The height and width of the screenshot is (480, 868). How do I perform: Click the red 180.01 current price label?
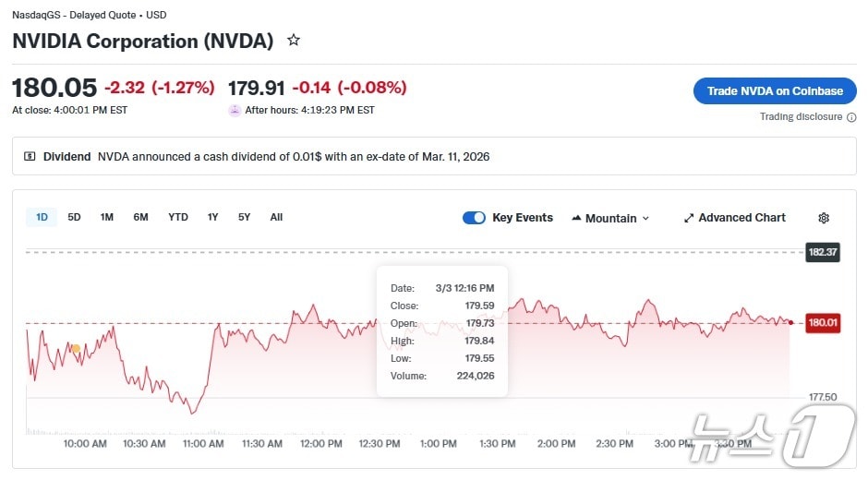[823, 323]
